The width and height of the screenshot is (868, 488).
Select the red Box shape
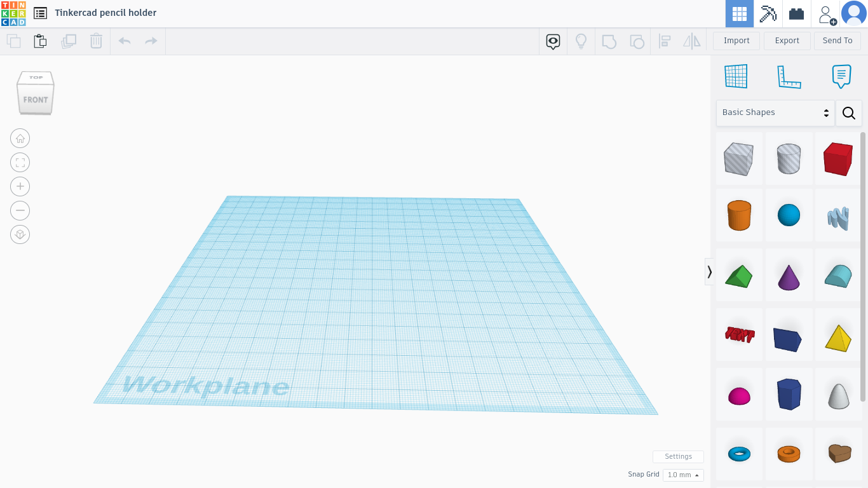tap(838, 158)
